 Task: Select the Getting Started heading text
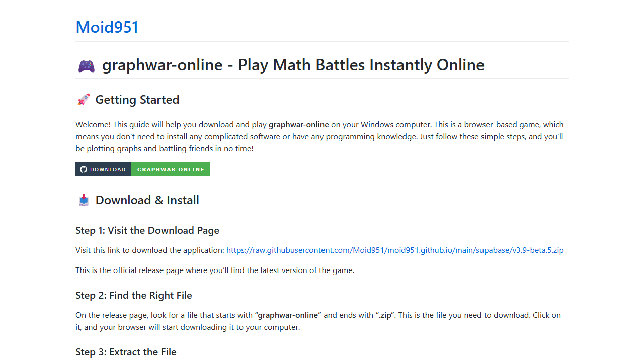137,100
